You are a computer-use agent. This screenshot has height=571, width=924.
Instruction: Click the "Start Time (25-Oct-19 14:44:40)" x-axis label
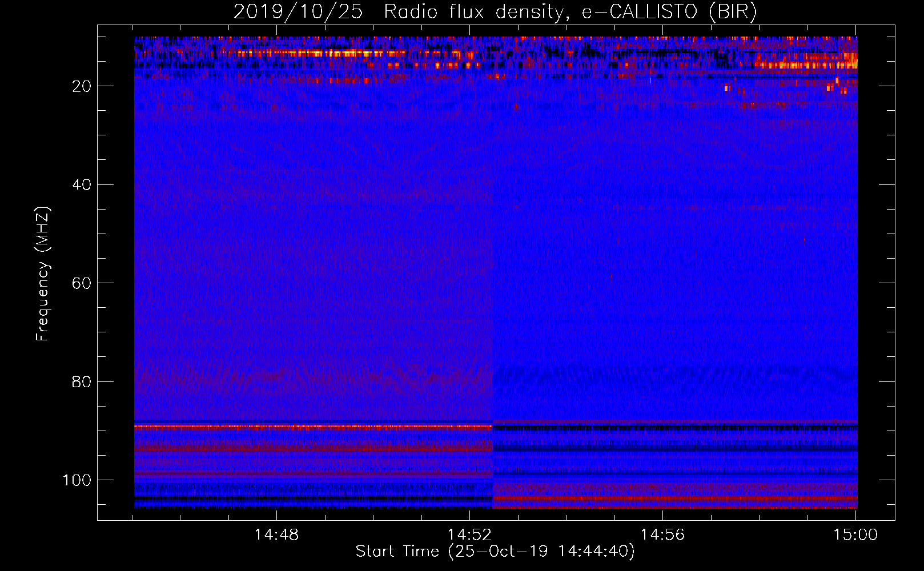point(495,552)
